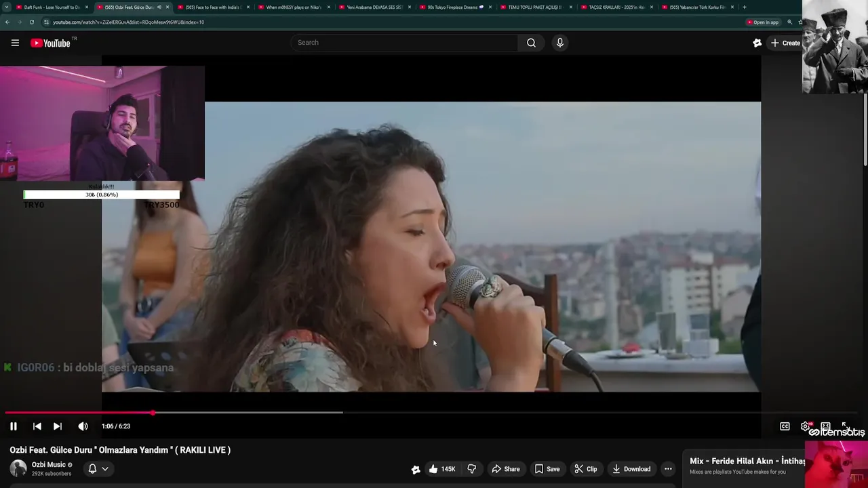
Task: Toggle fullscreen on the video player
Action: (x=846, y=426)
